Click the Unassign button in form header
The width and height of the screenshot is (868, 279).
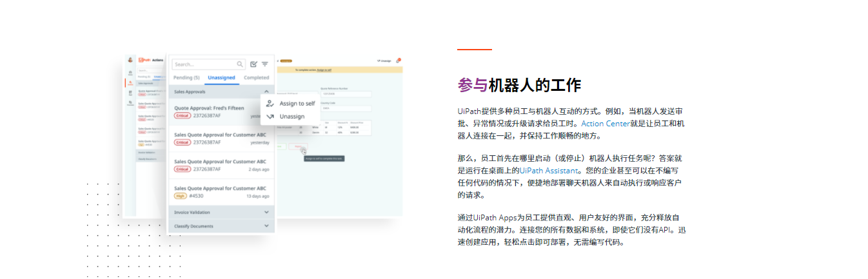(384, 61)
